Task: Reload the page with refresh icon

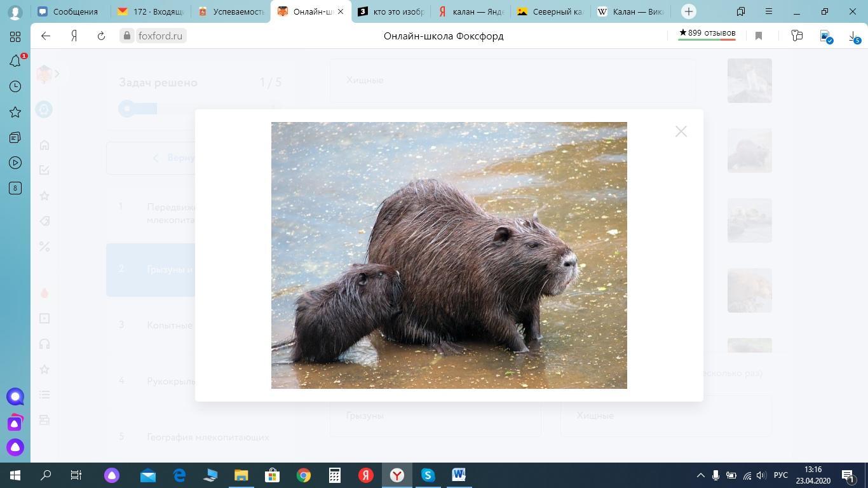Action: (x=101, y=36)
